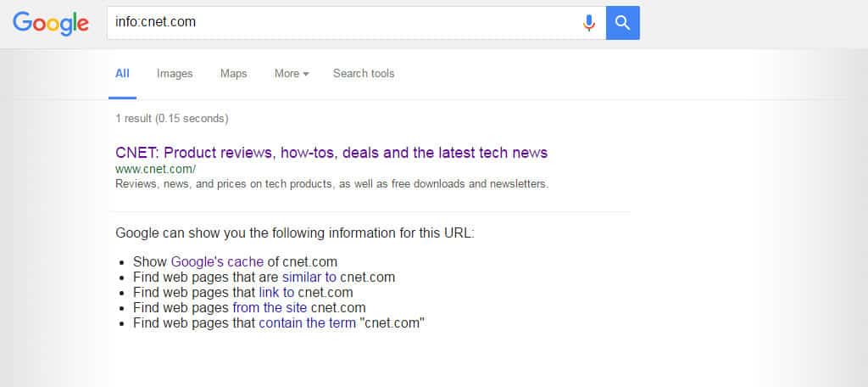Open the CNET: Product reviews result title
The width and height of the screenshot is (868, 387).
(x=331, y=153)
